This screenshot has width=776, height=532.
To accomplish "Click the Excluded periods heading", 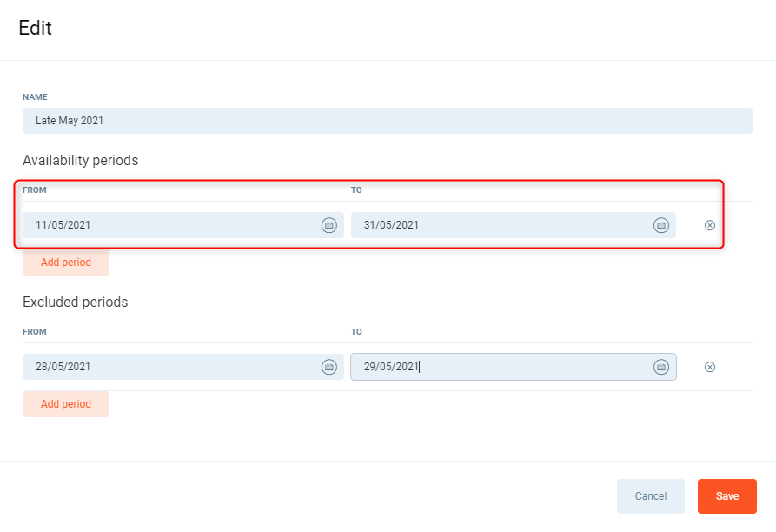I will point(75,303).
